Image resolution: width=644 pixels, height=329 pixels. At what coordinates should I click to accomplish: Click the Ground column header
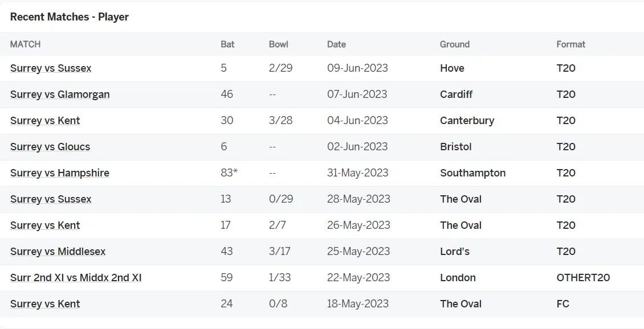click(x=455, y=44)
